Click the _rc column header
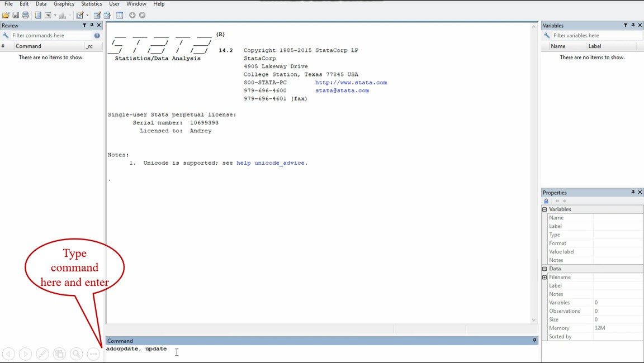Screen dimensions: 644x363 (89, 46)
